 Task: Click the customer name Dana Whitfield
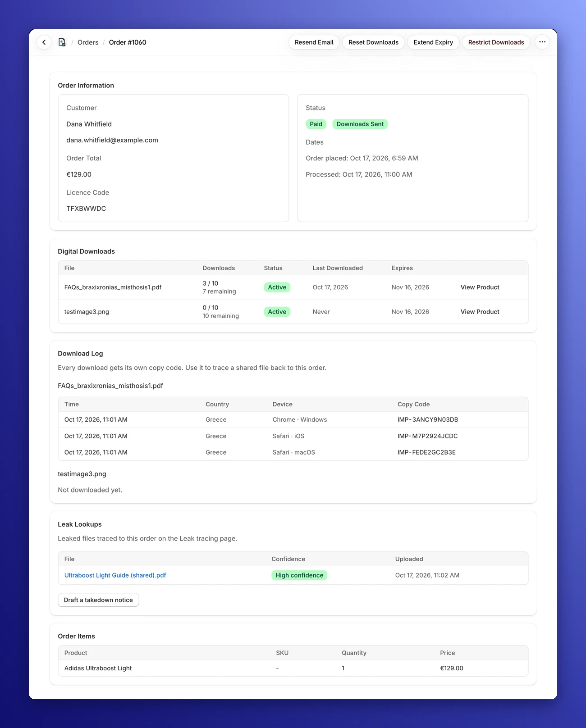pos(89,124)
